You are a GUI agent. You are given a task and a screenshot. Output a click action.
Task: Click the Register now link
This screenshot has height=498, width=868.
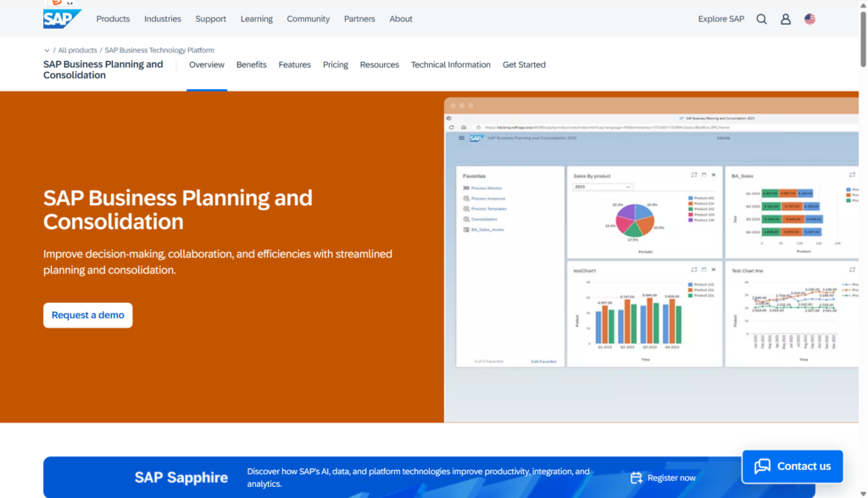(671, 478)
